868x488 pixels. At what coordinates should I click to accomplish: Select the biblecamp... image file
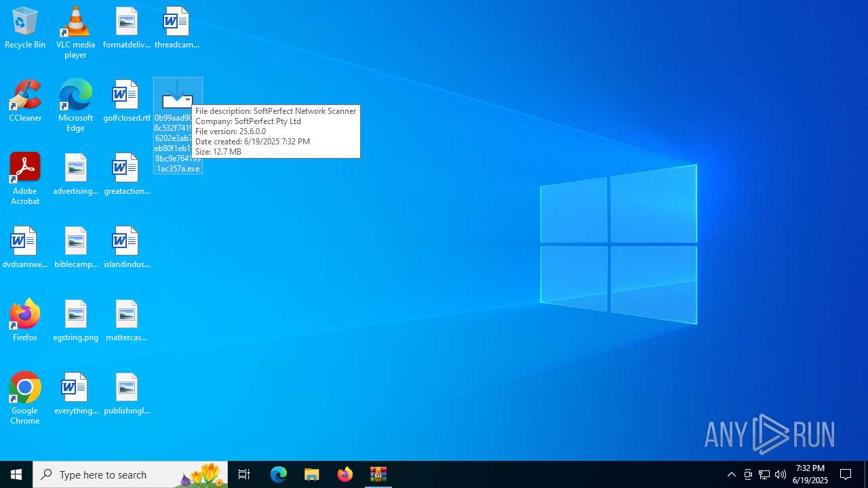coord(75,248)
